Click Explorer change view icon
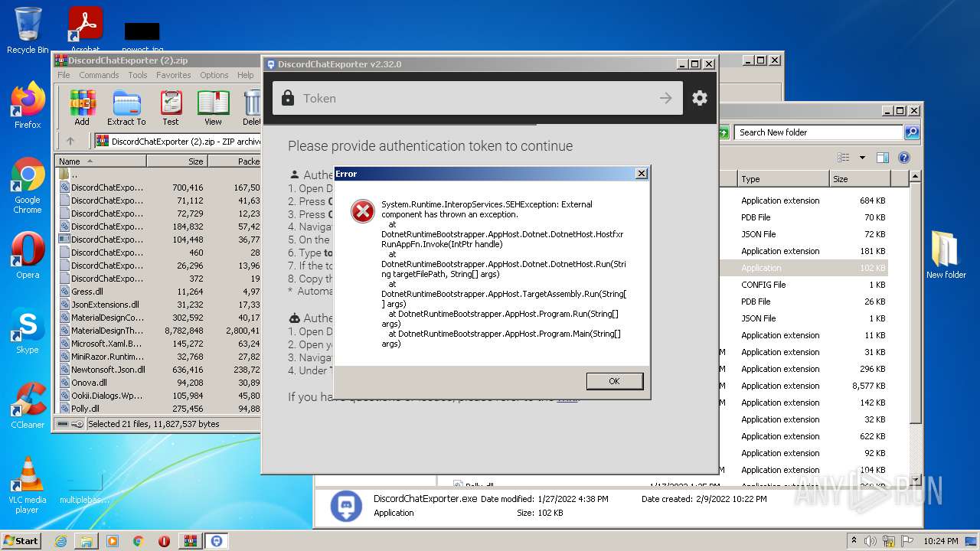This screenshot has width=980, height=551. click(x=843, y=158)
